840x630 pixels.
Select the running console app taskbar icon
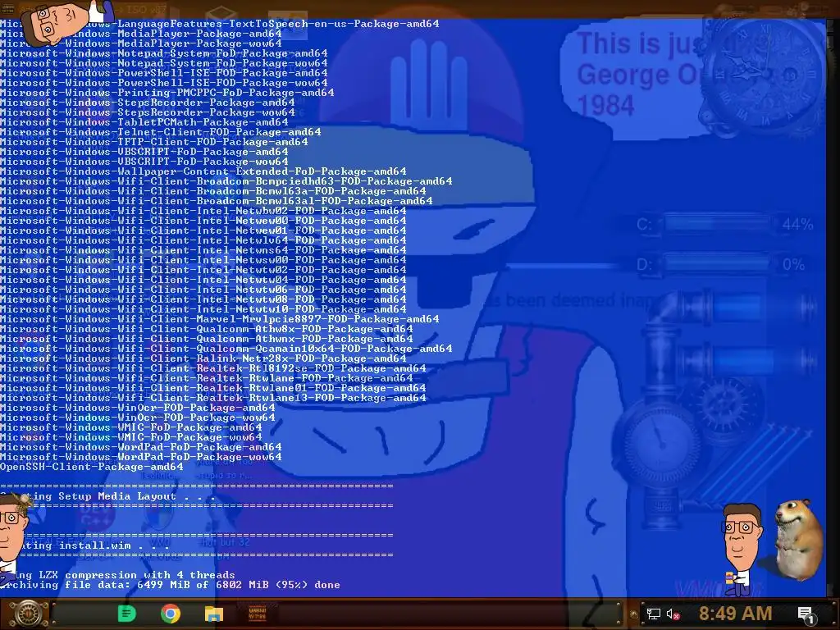click(x=257, y=614)
